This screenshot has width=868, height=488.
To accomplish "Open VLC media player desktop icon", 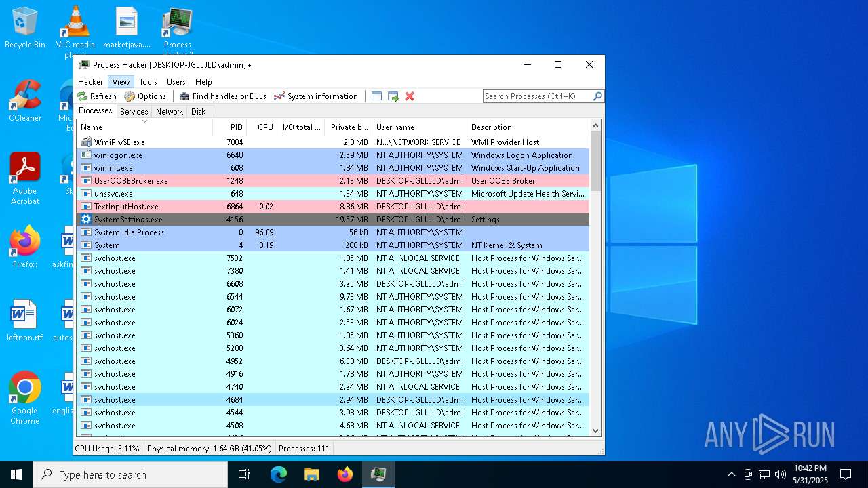I will [x=75, y=31].
